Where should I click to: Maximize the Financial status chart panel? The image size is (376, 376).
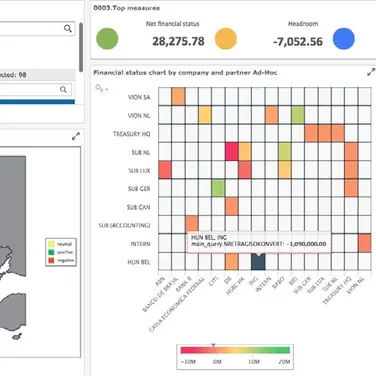click(x=371, y=72)
